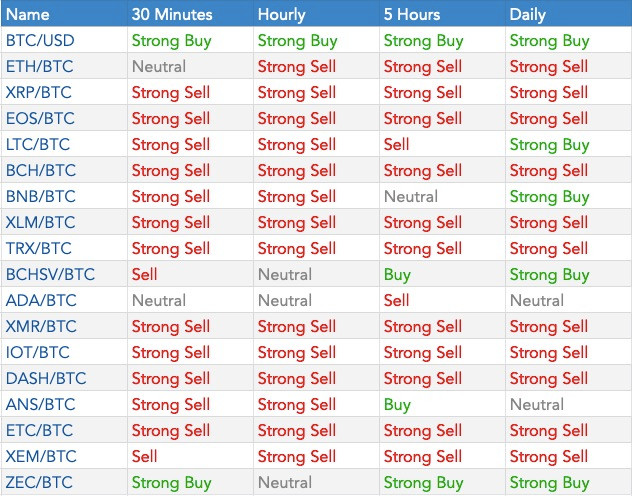Click ZEC/BTC Hourly Neutral cell
The width and height of the screenshot is (632, 496).
285,482
